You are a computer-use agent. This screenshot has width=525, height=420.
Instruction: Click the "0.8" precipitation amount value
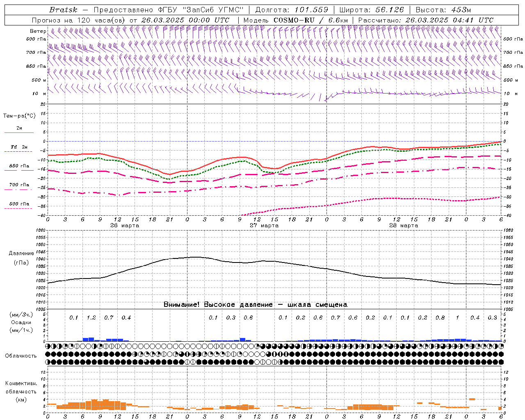coord(440,318)
